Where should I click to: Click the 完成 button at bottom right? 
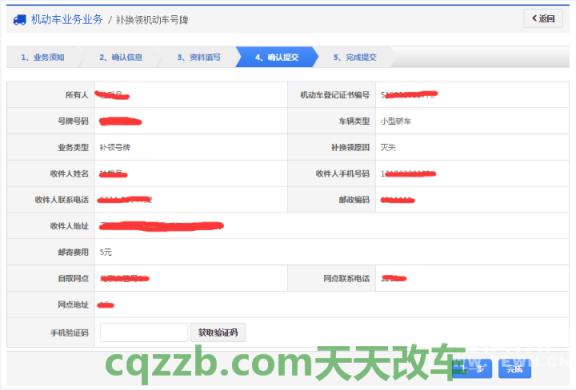(514, 368)
